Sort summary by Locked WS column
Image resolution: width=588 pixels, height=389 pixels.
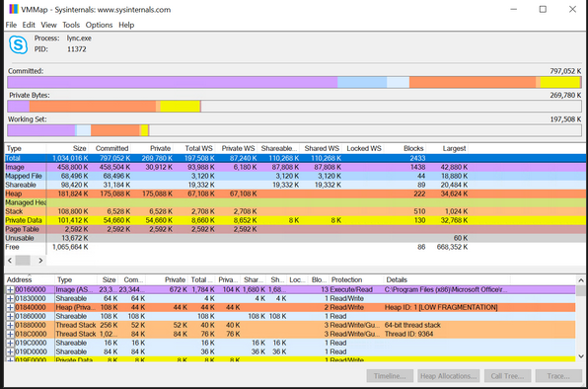[363, 148]
